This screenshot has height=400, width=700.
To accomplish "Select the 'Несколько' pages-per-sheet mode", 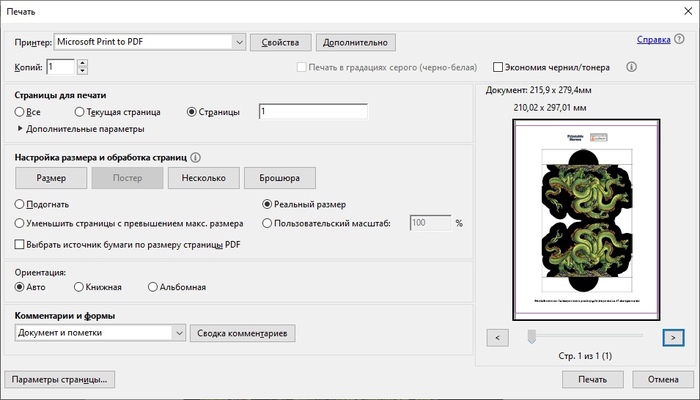I will (x=204, y=179).
